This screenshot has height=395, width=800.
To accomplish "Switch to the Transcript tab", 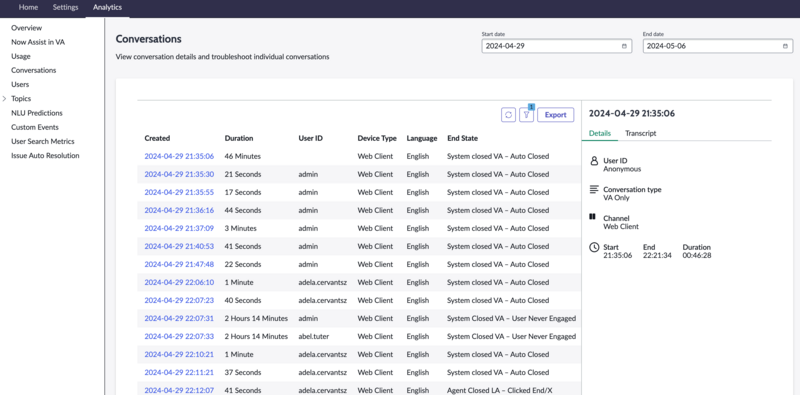I will [x=640, y=133].
